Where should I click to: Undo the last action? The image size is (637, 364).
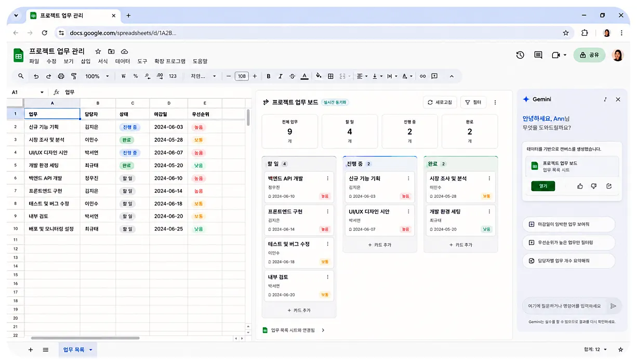[x=36, y=76]
